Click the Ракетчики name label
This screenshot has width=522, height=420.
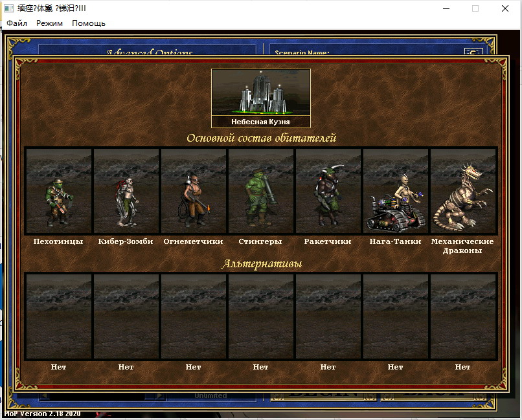point(328,241)
